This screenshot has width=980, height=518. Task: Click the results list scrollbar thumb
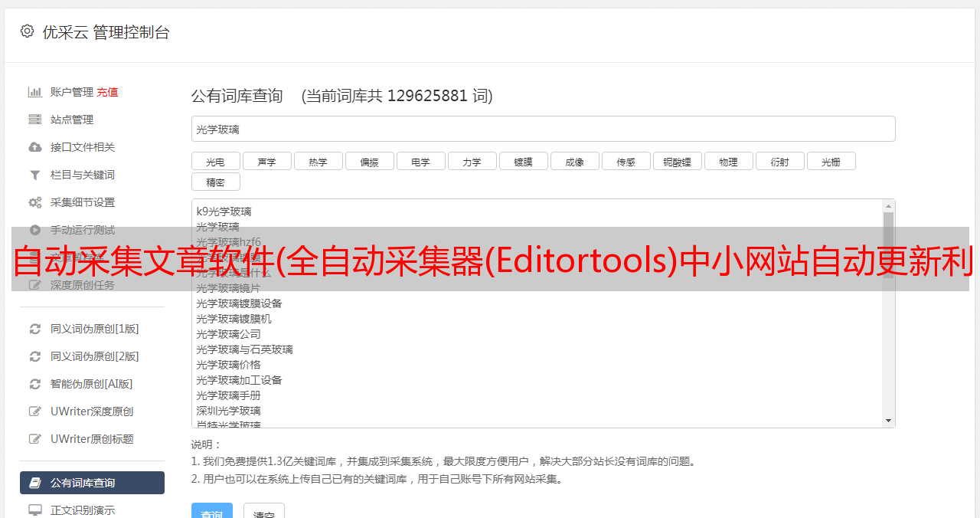click(x=888, y=245)
